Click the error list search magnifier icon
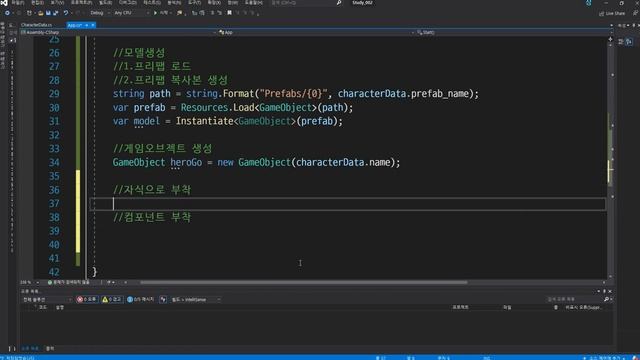Screen dimensions: 640x360 pyautogui.click(x=606, y=299)
